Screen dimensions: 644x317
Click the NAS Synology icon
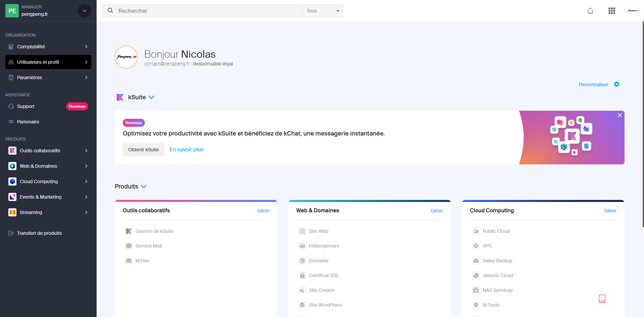coord(476,290)
